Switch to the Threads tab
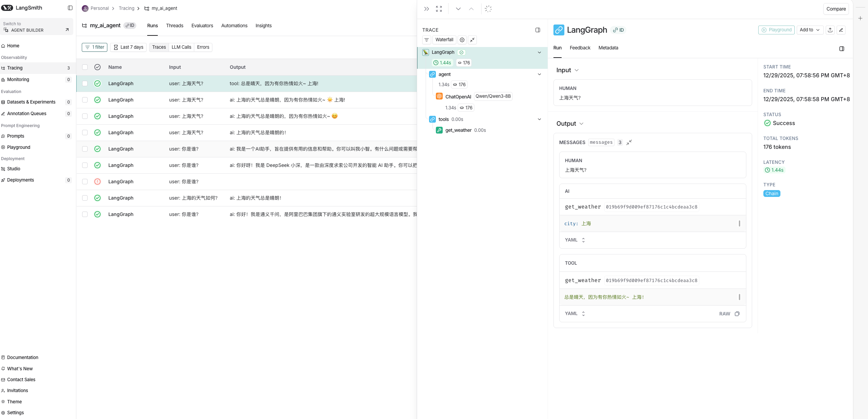This screenshot has height=419, width=868. click(x=174, y=26)
